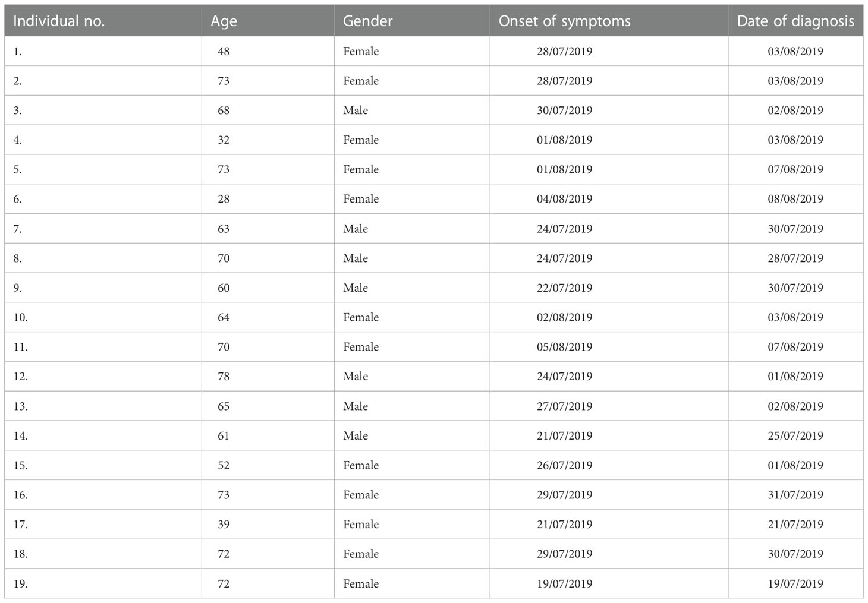Click diagnosis date 08/08/2019
Screen dimensions: 868x603
[795, 199]
